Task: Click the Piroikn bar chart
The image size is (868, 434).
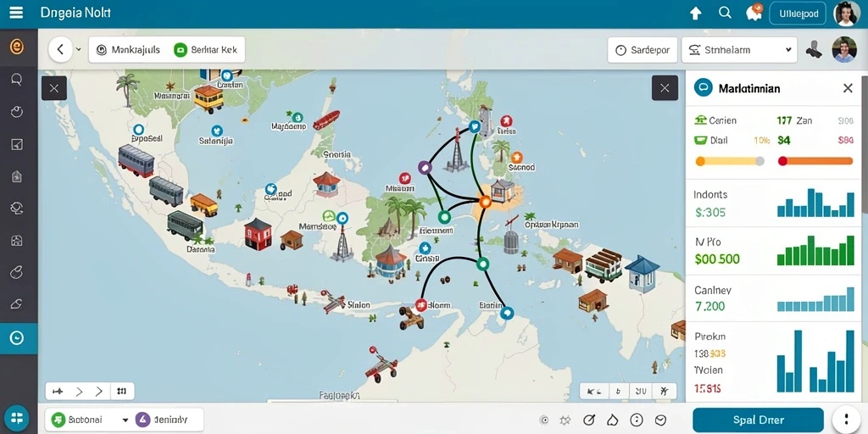Action: (x=815, y=361)
